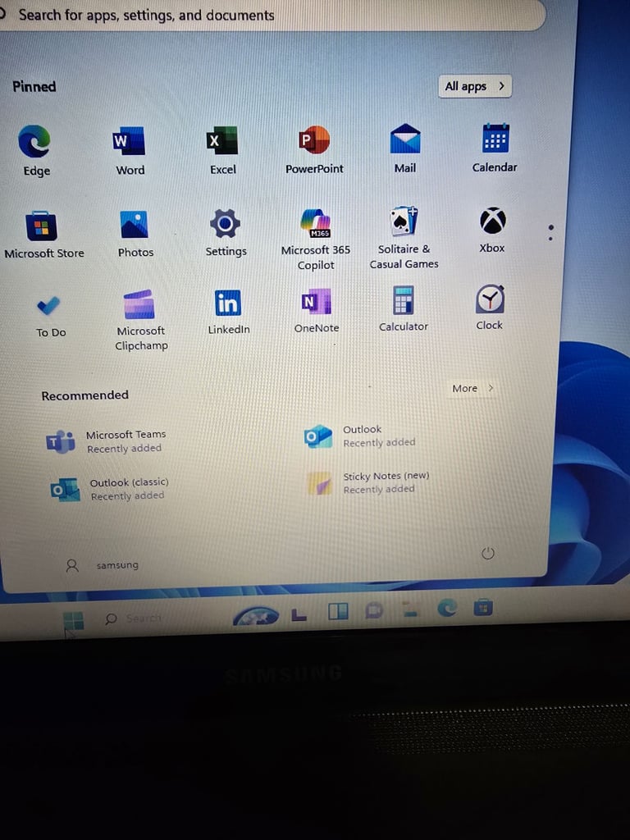Open Microsoft Store from taskbar

click(x=482, y=608)
